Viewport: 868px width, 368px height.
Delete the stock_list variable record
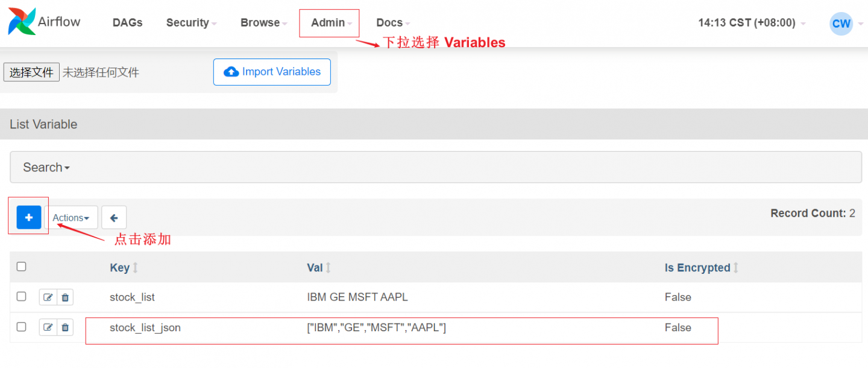tap(65, 297)
